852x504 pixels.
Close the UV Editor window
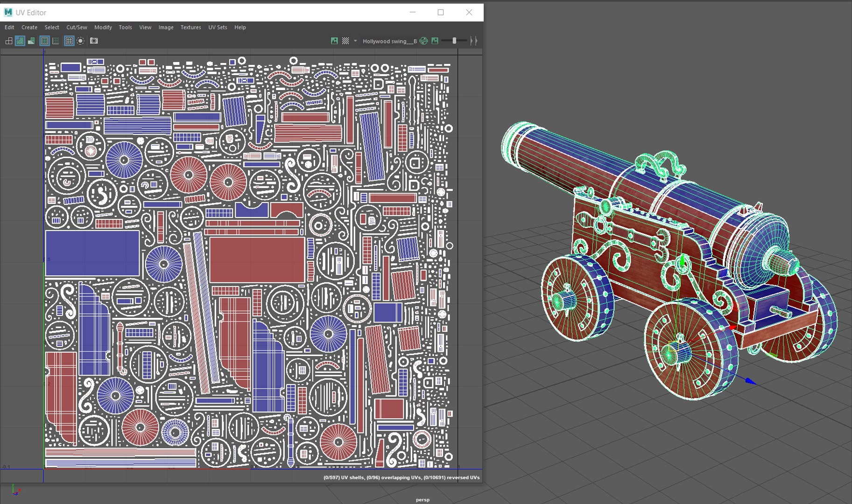pos(469,12)
